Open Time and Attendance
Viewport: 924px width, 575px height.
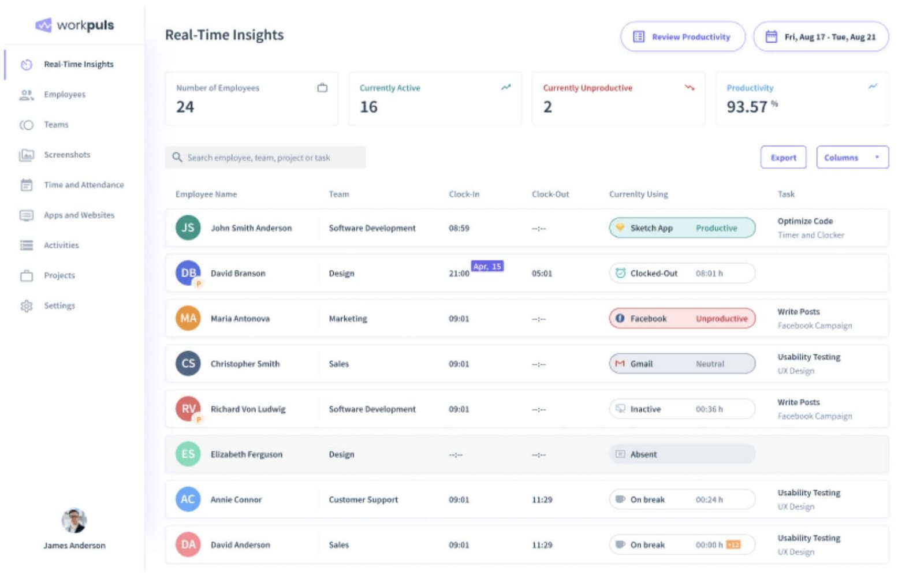[x=83, y=185]
